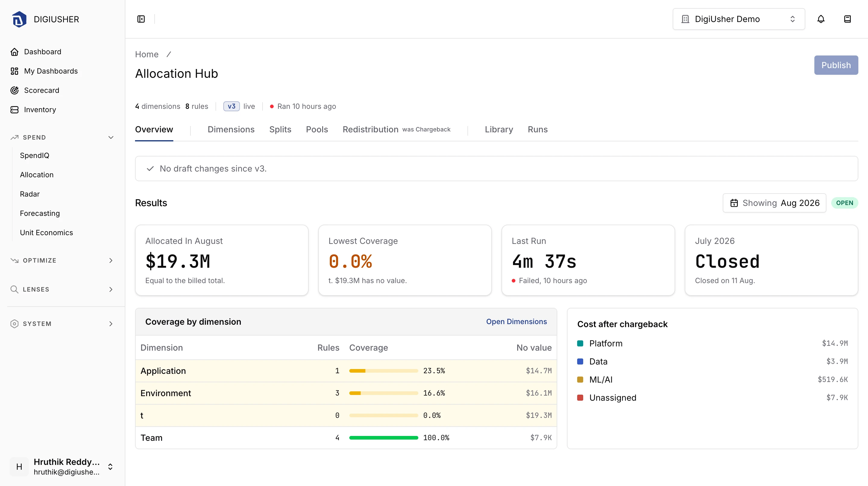
Task: Expand the OPTIMIZE section chevron
Action: 111,260
